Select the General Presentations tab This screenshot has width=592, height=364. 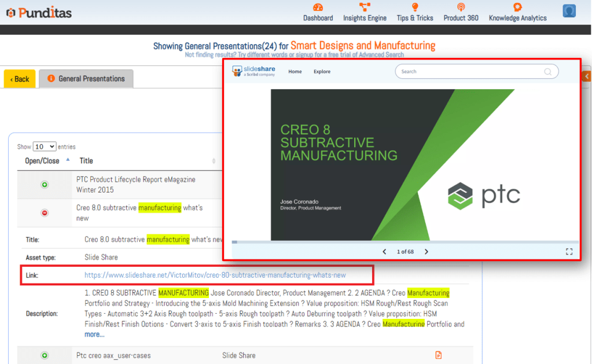[x=86, y=79]
